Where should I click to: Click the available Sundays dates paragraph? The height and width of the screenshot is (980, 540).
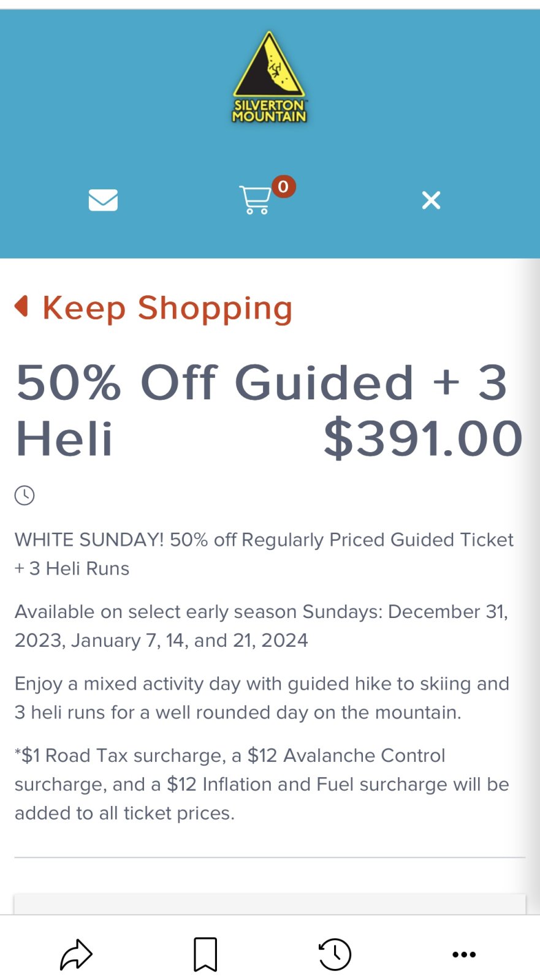[x=261, y=625]
